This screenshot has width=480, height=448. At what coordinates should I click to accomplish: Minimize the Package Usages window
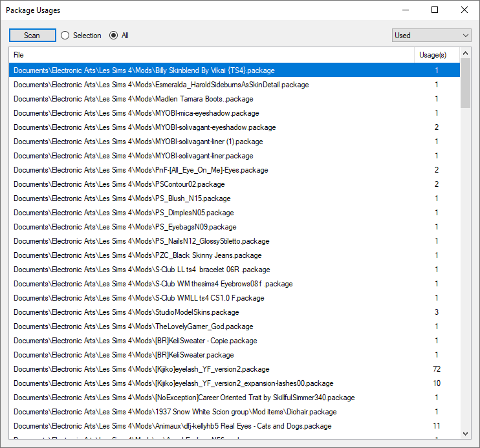(406, 10)
